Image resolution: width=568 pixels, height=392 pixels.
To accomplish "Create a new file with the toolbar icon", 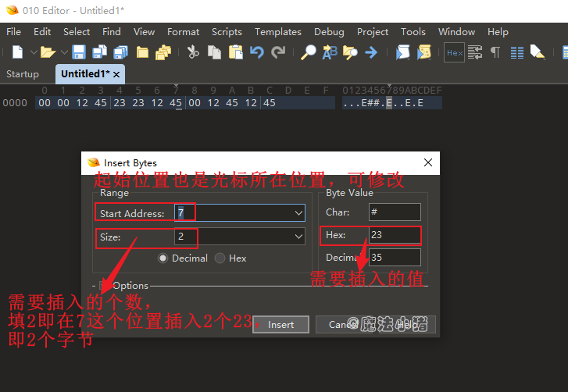I will (17, 52).
